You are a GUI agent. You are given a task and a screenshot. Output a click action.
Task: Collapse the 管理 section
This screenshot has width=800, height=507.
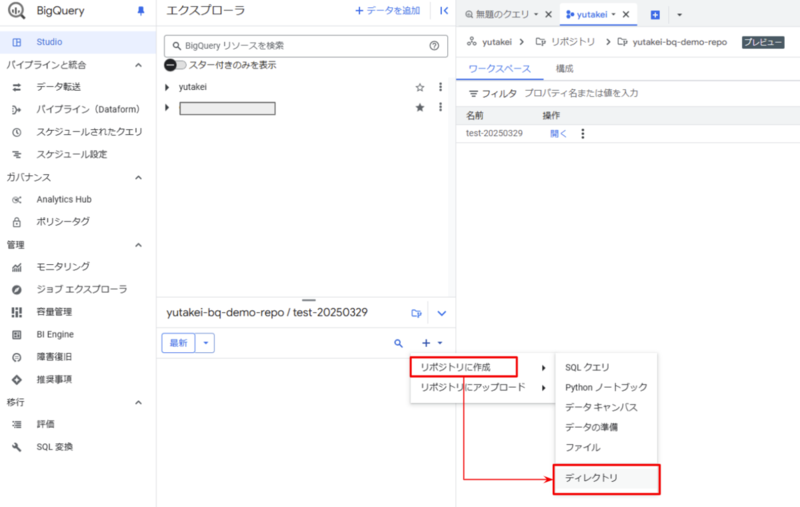138,245
